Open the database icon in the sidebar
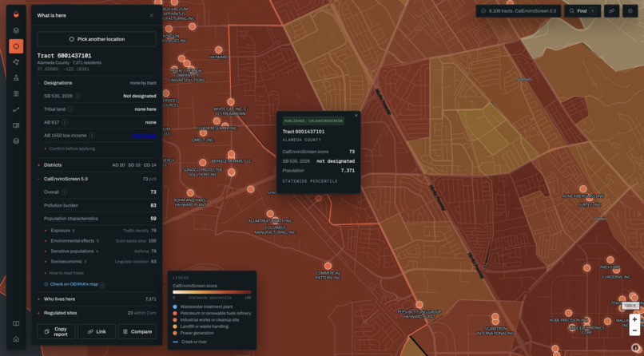Image resolution: width=644 pixels, height=356 pixels. [16, 141]
